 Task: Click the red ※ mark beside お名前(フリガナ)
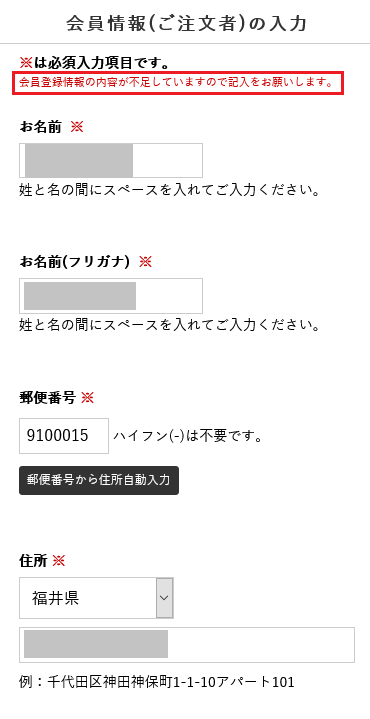[145, 262]
